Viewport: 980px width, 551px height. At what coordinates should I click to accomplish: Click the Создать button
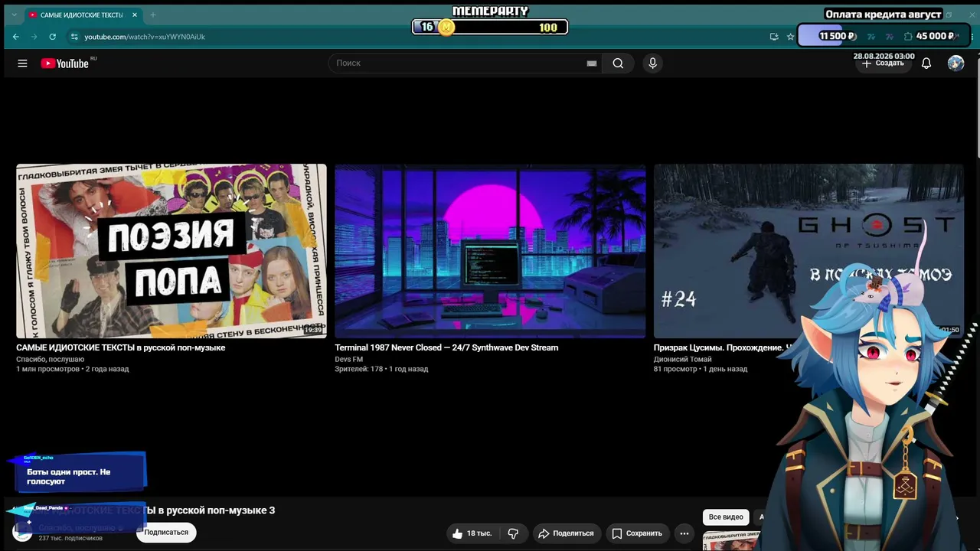[883, 64]
